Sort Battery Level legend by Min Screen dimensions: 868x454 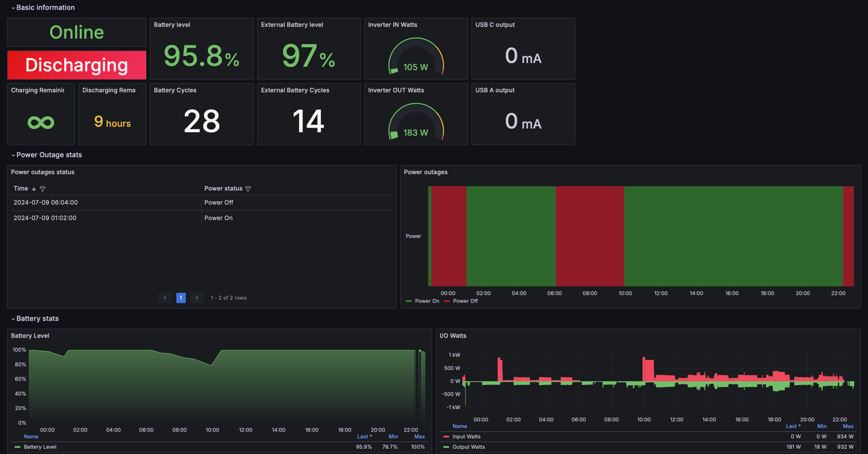click(393, 437)
